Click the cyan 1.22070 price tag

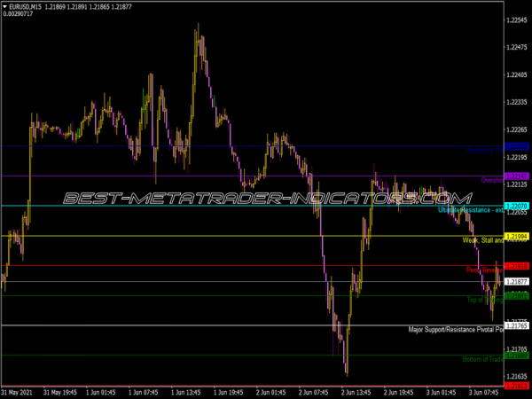[516, 206]
